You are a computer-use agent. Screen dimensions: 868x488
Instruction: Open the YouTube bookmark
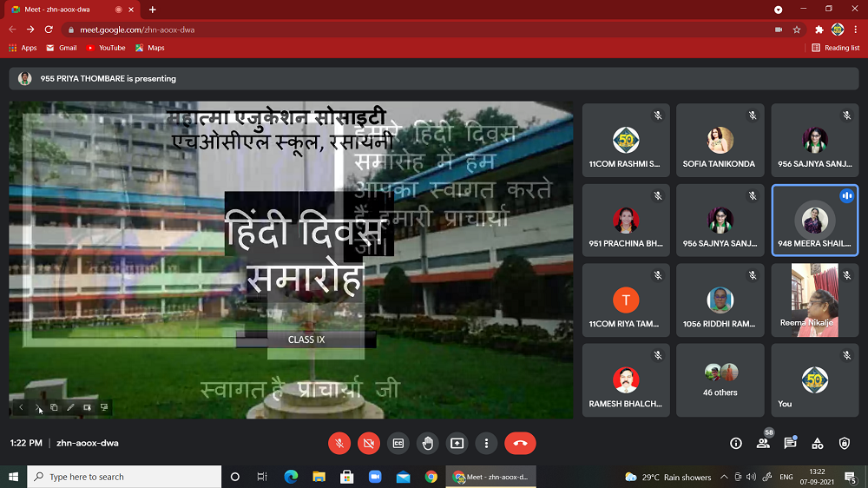(106, 48)
